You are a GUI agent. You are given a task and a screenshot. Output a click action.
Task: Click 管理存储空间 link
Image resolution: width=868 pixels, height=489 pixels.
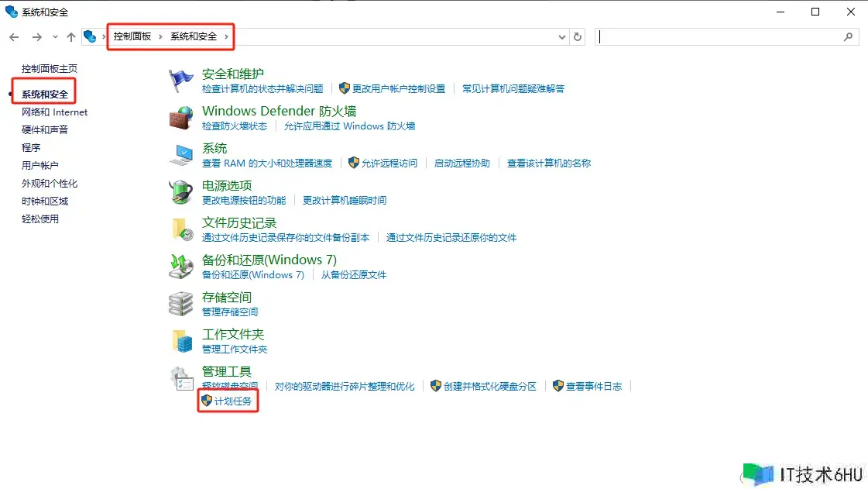pyautogui.click(x=230, y=312)
